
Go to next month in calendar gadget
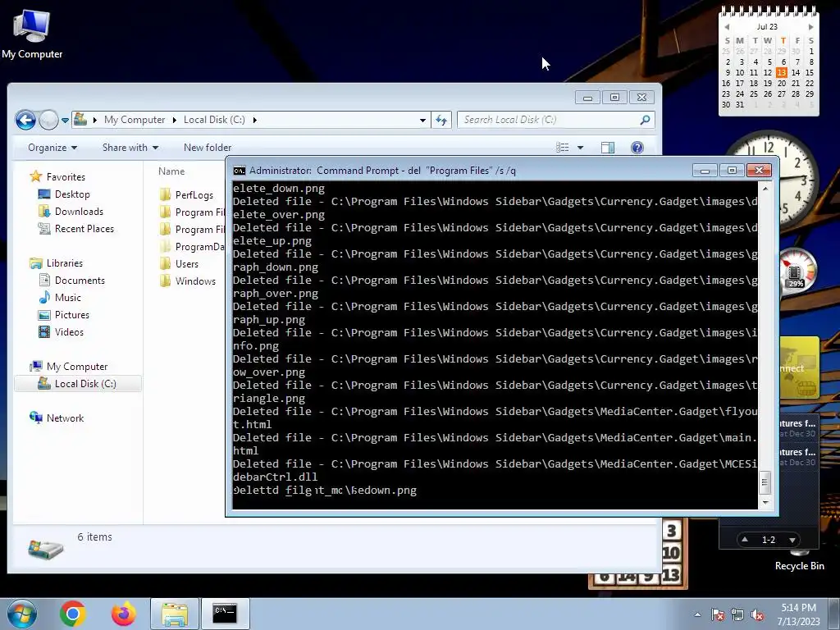click(810, 27)
